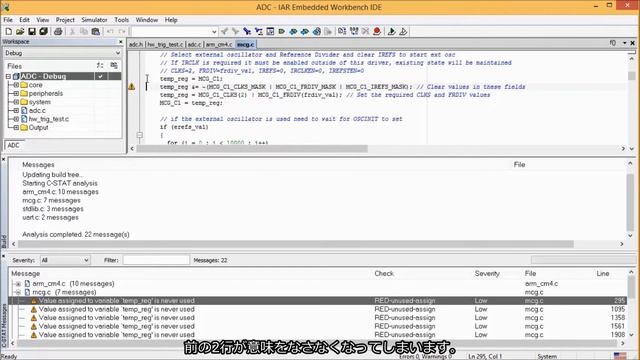This screenshot has width=640, height=360.
Task: Toggle bookmark using toolbar flag icon
Action: (282, 31)
